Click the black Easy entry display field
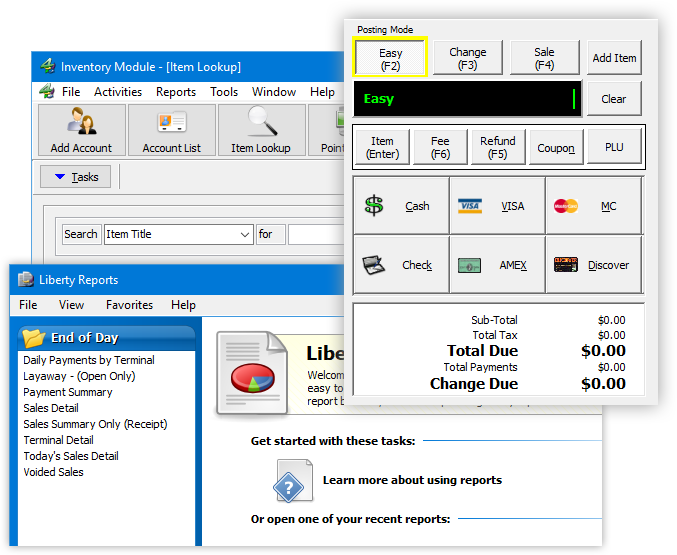Screen dimensions: 677x555 (467, 98)
